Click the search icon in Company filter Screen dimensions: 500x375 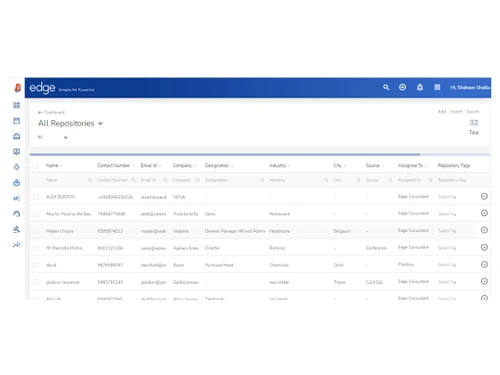(198, 180)
